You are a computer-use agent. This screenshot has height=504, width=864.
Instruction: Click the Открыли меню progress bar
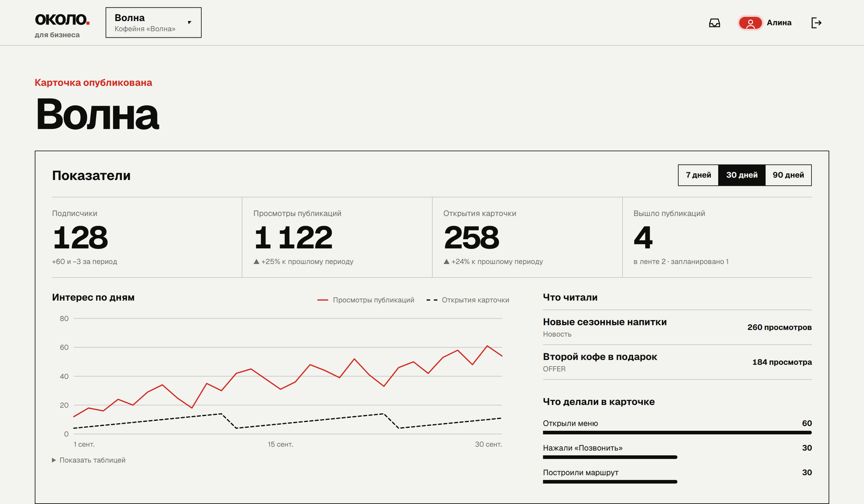point(677,433)
